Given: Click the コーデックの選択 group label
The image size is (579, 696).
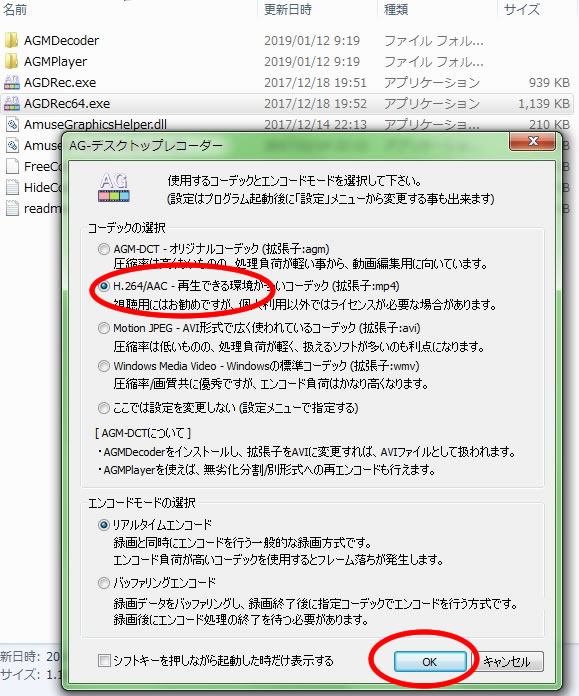Looking at the screenshot, I should coord(127,228).
